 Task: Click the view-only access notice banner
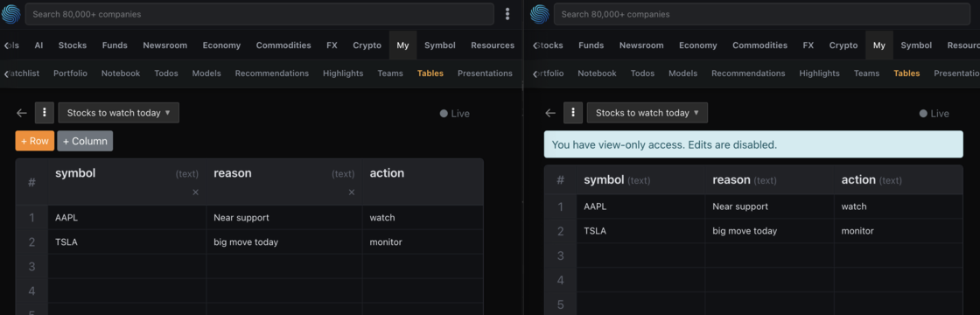click(x=753, y=144)
